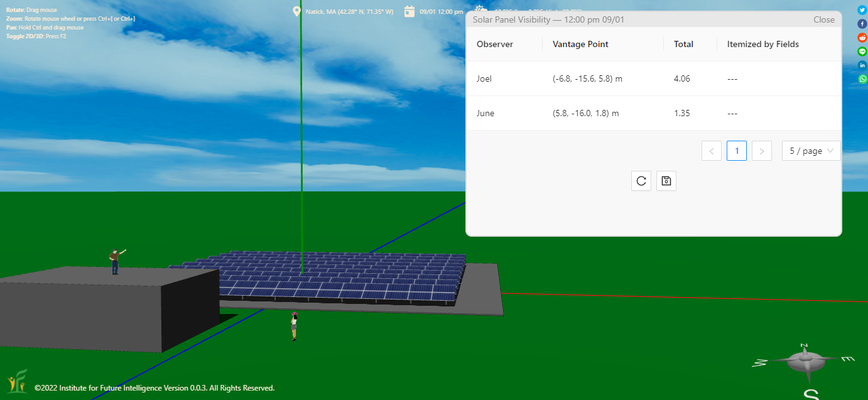Share via the WhatsApp icon

pos(862,79)
